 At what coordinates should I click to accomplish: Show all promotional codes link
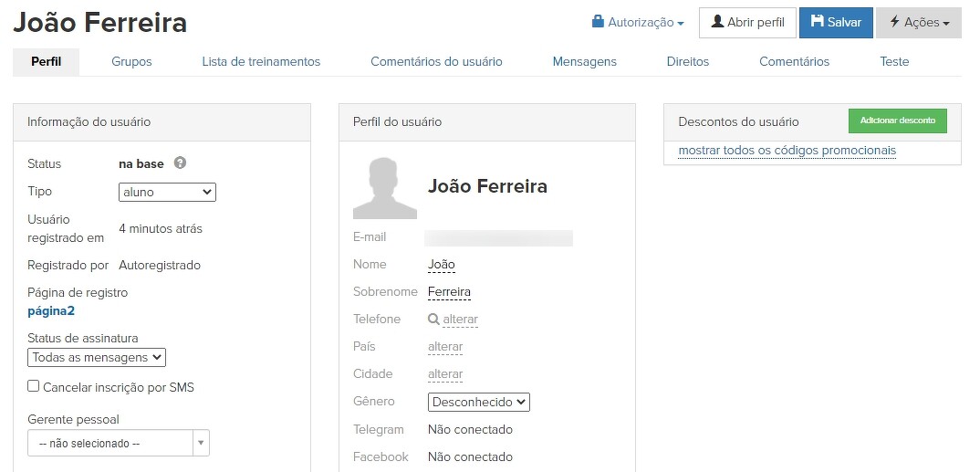787,151
